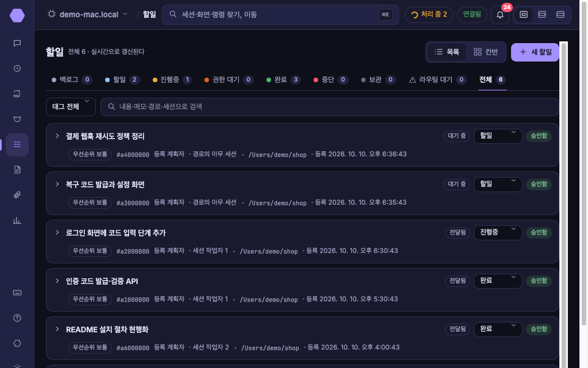Expand the 인증 코드 발급·검증 API task
The height and width of the screenshot is (368, 588).
[57, 281]
